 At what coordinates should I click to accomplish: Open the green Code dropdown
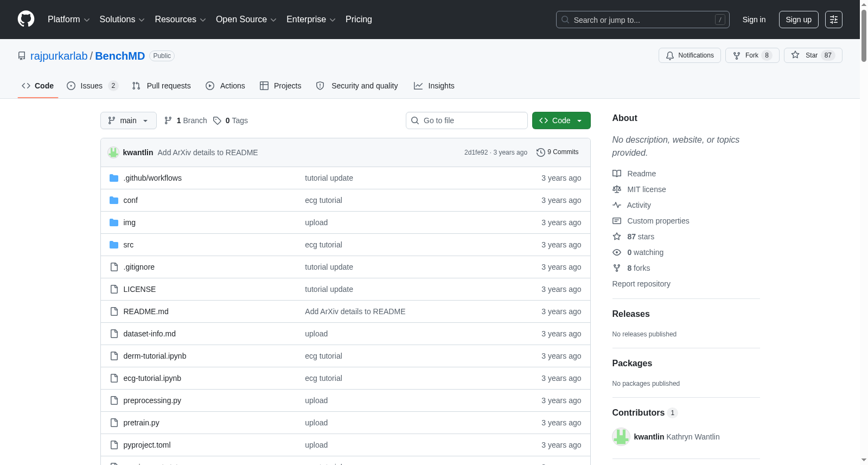coord(561,120)
